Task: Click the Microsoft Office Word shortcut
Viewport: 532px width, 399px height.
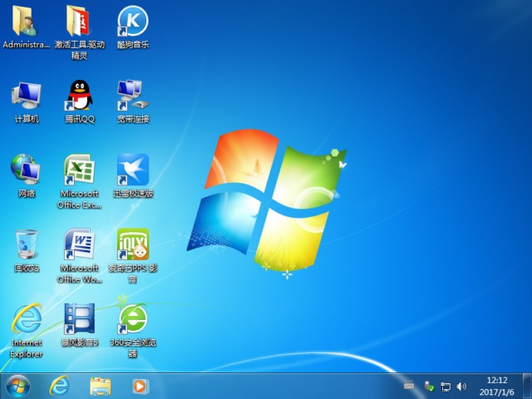Action: click(x=80, y=244)
